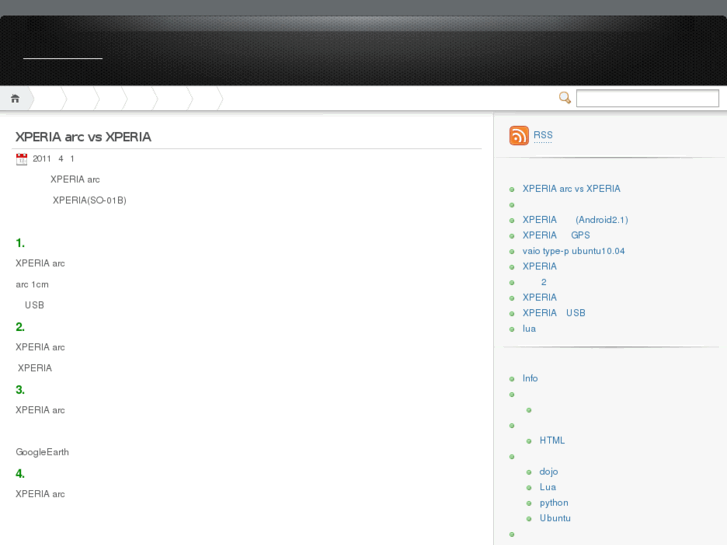The width and height of the screenshot is (727, 545).
Task: Open the Ubuntu category link
Action: tap(555, 518)
